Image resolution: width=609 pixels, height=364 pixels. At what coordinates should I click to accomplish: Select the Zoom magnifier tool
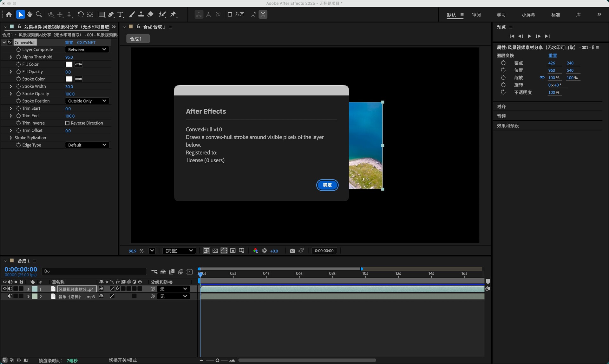point(39,15)
